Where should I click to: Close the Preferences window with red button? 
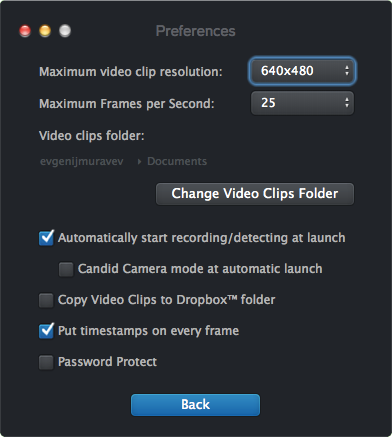point(25,31)
